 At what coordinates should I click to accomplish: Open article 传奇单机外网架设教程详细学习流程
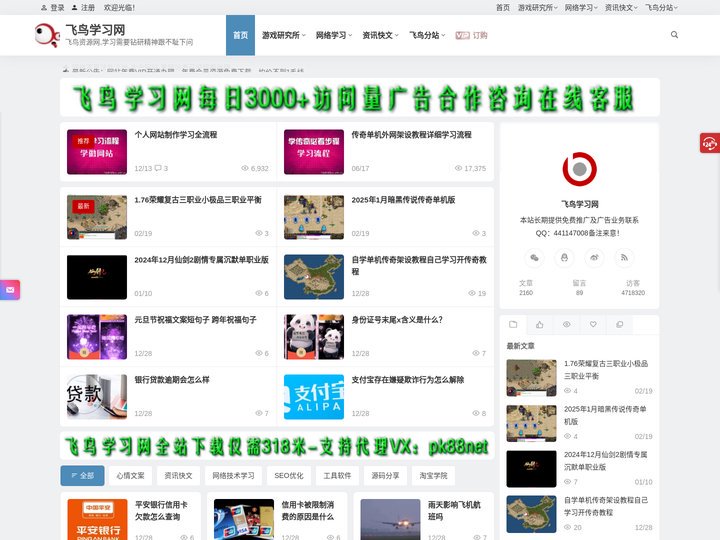point(411,135)
